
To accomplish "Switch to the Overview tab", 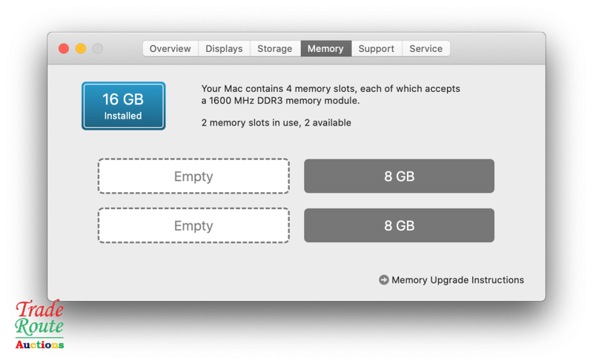I will [x=170, y=48].
